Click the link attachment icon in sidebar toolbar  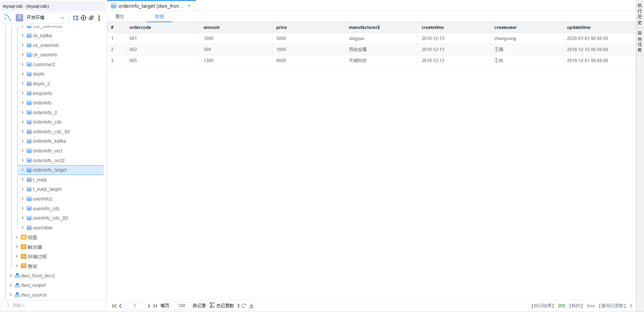[91, 18]
